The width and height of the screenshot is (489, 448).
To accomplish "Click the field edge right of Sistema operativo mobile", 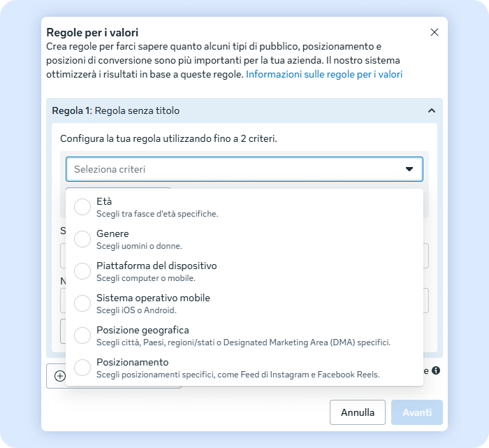I will point(426,301).
